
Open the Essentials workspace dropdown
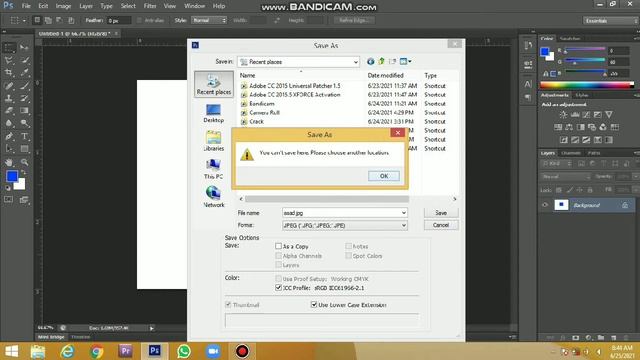coord(610,20)
